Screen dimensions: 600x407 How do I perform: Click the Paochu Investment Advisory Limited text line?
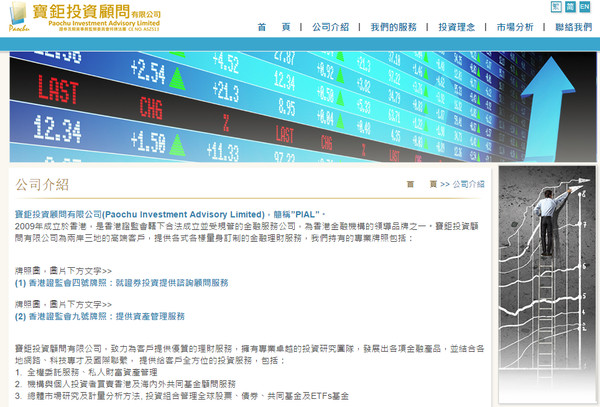(x=170, y=214)
